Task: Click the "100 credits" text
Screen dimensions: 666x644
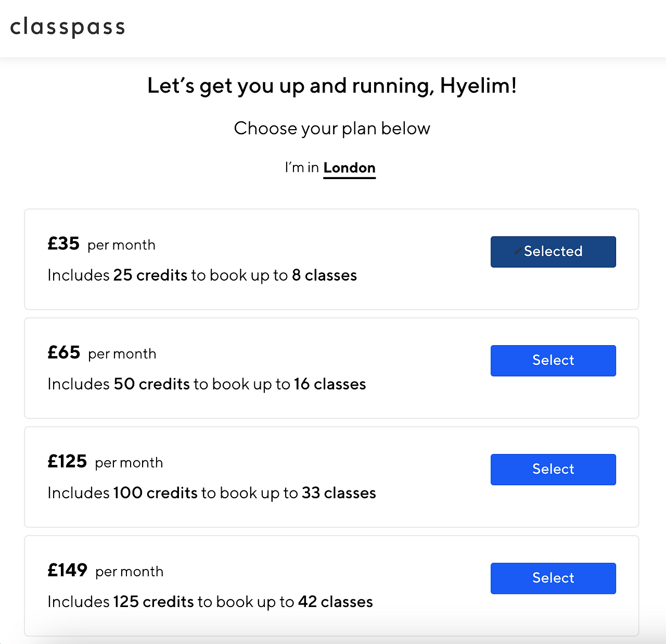Action: coord(155,493)
